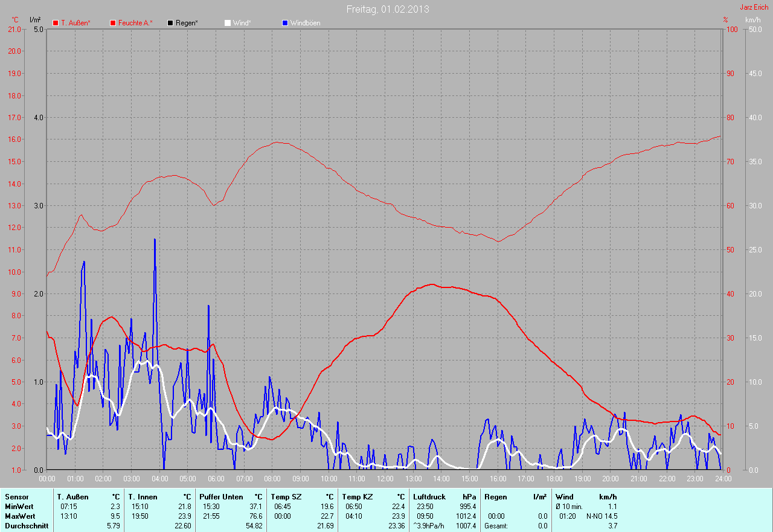
Task: Select the Windböen legend label
Action: click(305, 23)
